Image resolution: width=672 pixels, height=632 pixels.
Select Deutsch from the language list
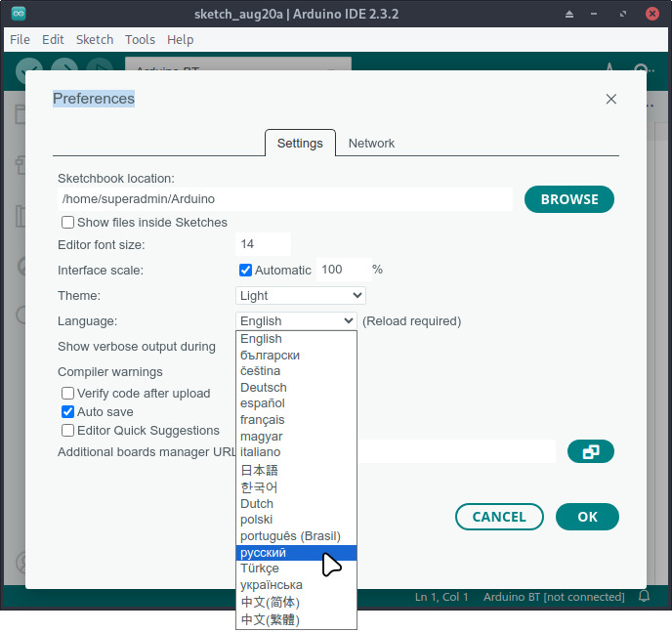296,388
